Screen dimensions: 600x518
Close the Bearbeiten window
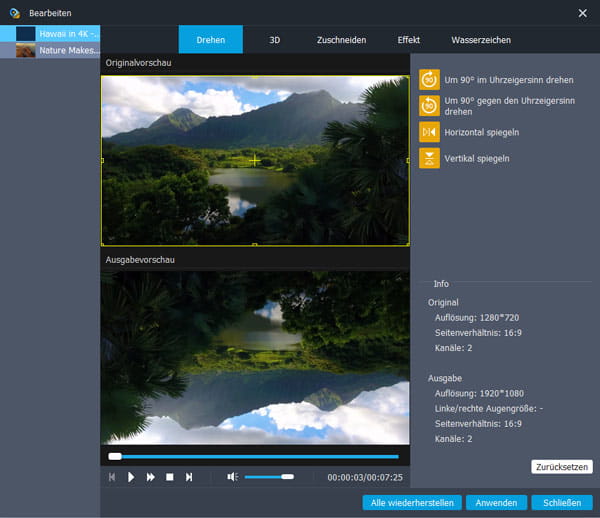(582, 13)
